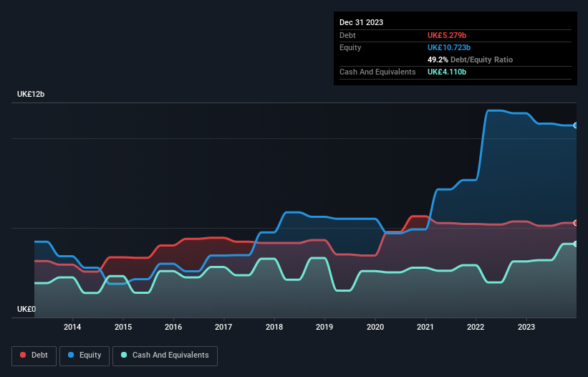This screenshot has height=377, width=588.
Task: Click the teal Cash endpoint marker
Action: pyautogui.click(x=576, y=244)
